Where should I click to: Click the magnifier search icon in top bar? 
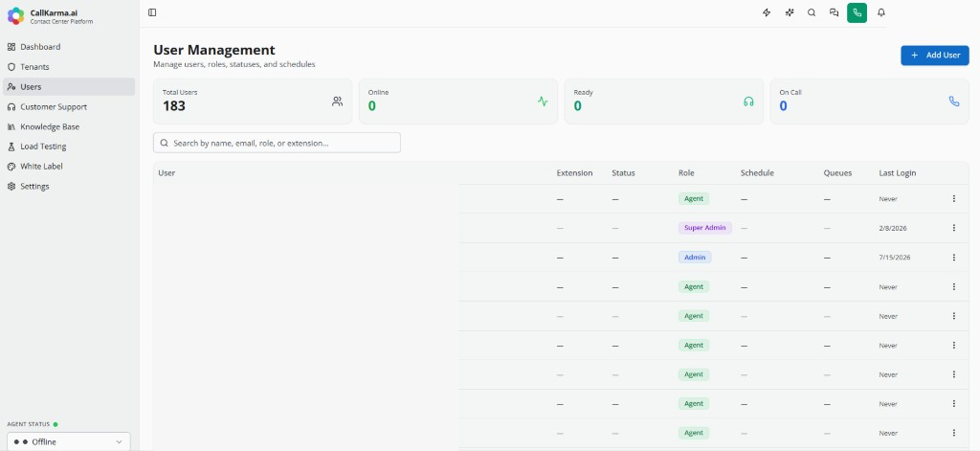(812, 12)
